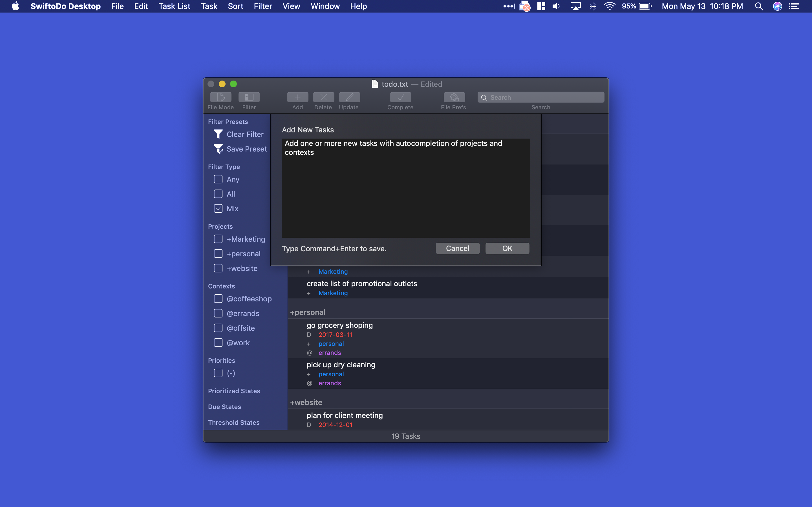Expand the Threshold States section
Screen dimensions: 812x507
[x=234, y=422]
